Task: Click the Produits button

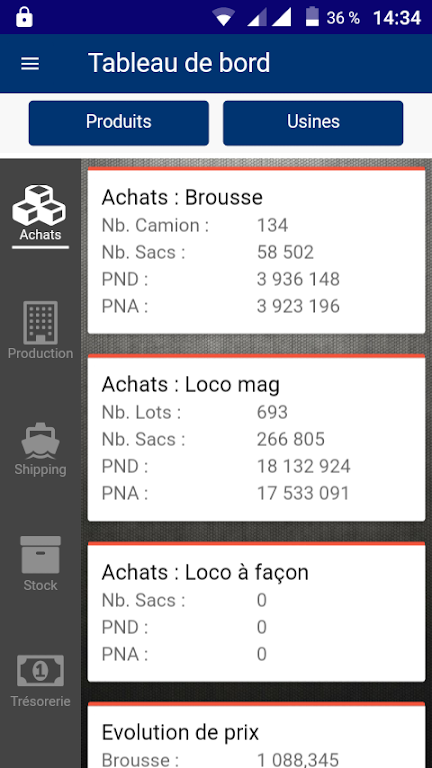Action: tap(119, 123)
